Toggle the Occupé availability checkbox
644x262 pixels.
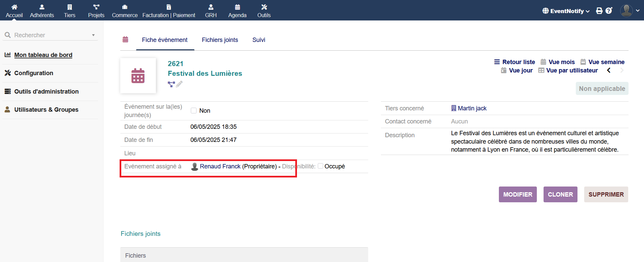[320, 166]
